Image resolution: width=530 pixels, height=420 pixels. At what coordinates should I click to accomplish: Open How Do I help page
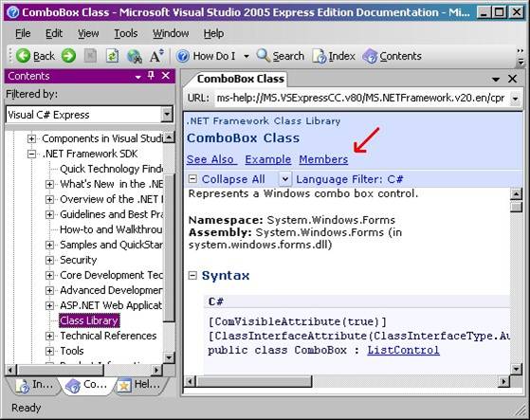pyautogui.click(x=206, y=56)
